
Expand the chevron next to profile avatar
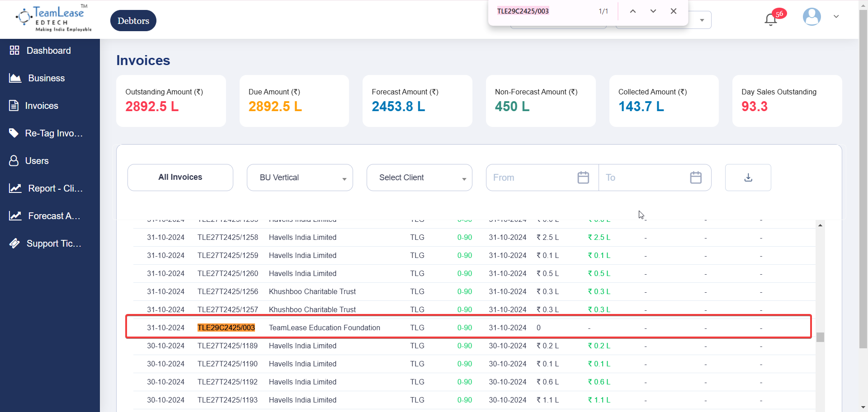pos(836,17)
